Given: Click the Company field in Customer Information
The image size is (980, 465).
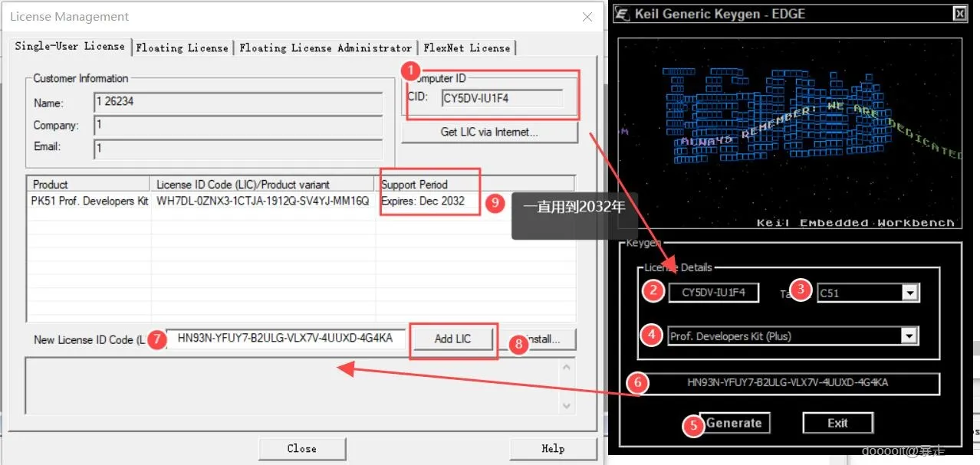Looking at the screenshot, I should pos(238,125).
